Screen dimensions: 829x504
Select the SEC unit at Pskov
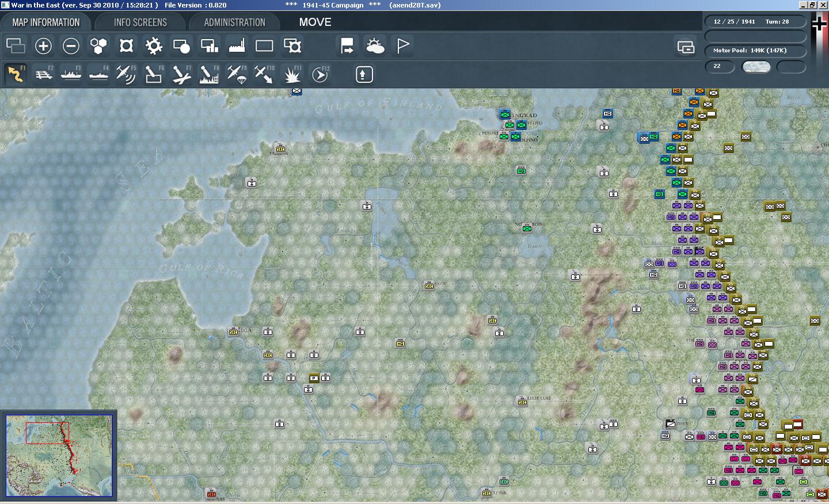click(429, 286)
